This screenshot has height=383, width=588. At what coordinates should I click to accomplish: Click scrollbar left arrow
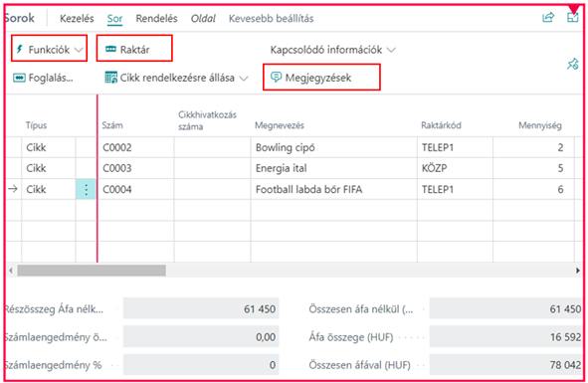tap(11, 271)
